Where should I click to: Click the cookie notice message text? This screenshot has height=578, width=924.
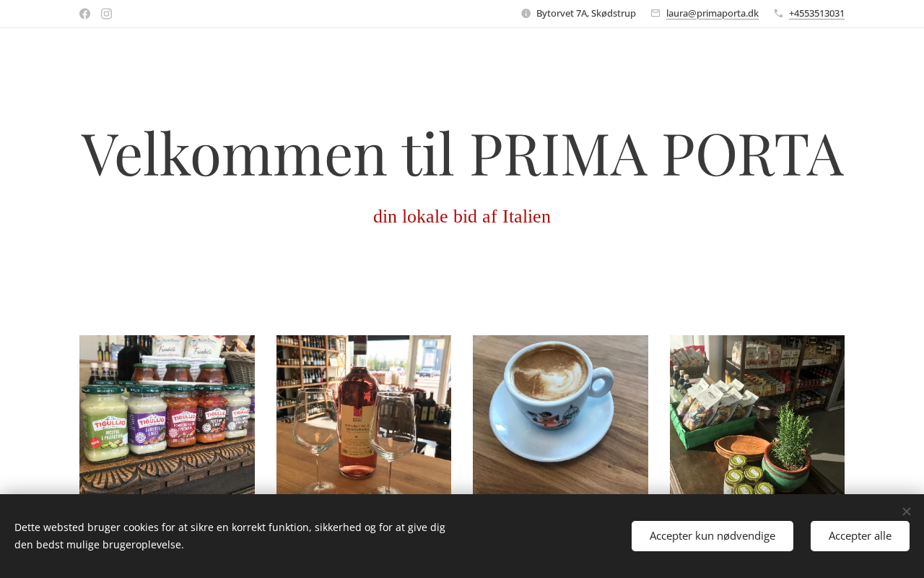tap(230, 536)
